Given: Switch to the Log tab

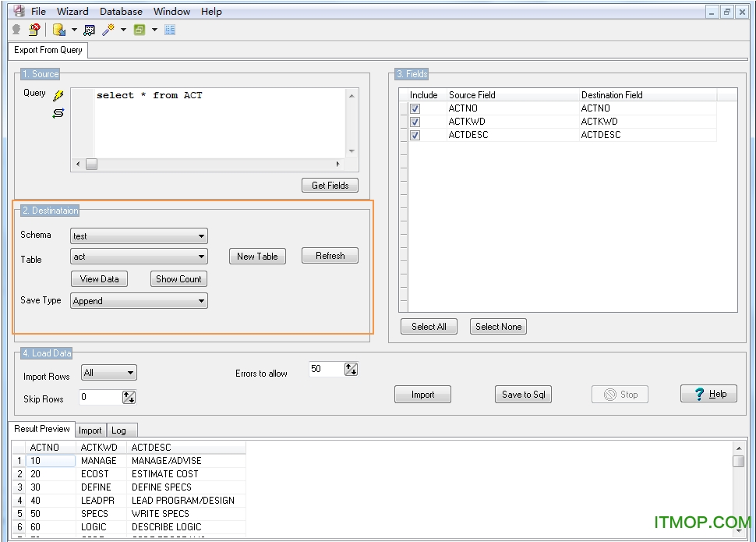Looking at the screenshot, I should click(122, 430).
